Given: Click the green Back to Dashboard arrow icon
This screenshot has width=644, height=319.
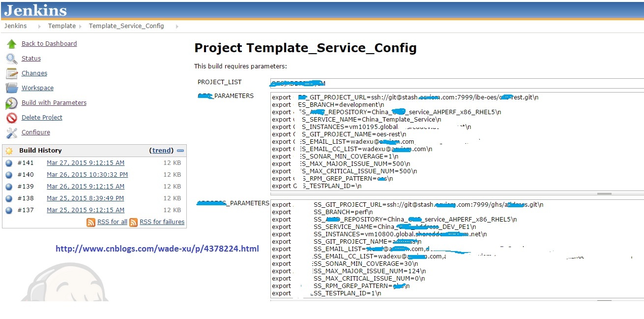Looking at the screenshot, I should coord(12,44).
